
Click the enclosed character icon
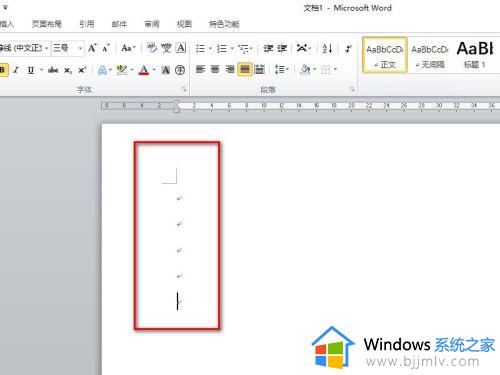tap(180, 70)
